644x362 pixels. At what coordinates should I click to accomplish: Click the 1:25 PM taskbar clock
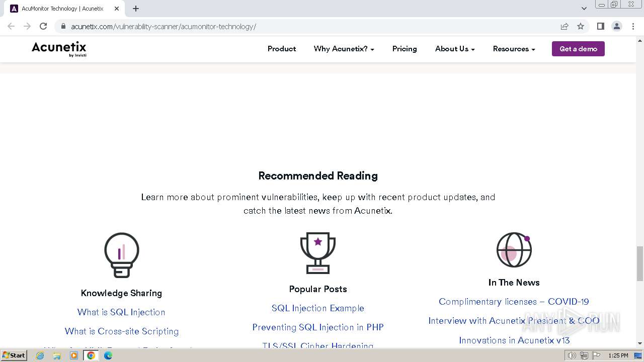tap(618, 355)
